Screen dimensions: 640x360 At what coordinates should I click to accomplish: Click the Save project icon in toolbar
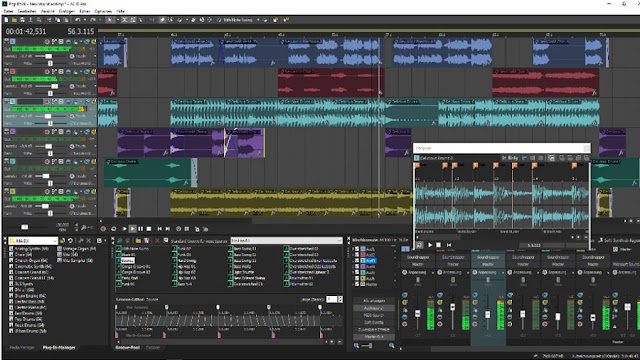point(22,20)
